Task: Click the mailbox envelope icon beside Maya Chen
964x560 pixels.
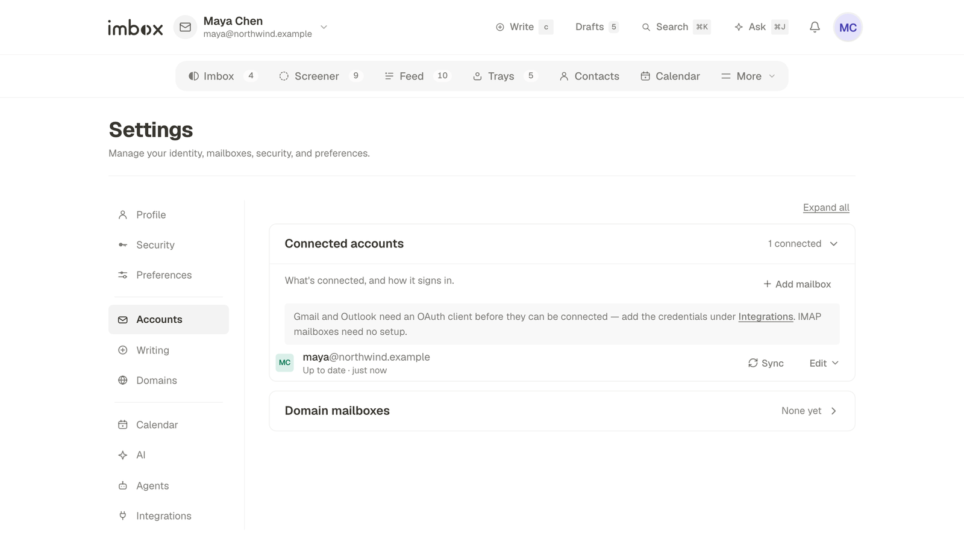Action: click(x=186, y=27)
